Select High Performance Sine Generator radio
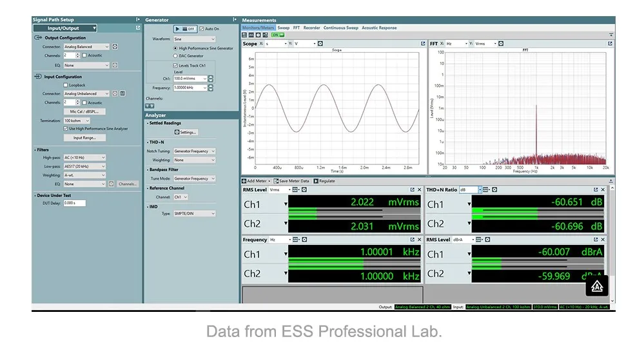 tap(175, 48)
